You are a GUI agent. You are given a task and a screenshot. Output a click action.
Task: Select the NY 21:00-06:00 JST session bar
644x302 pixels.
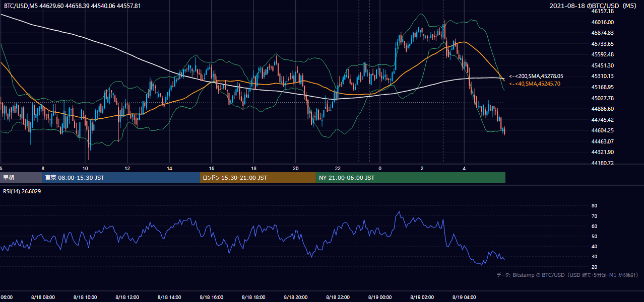coord(411,178)
